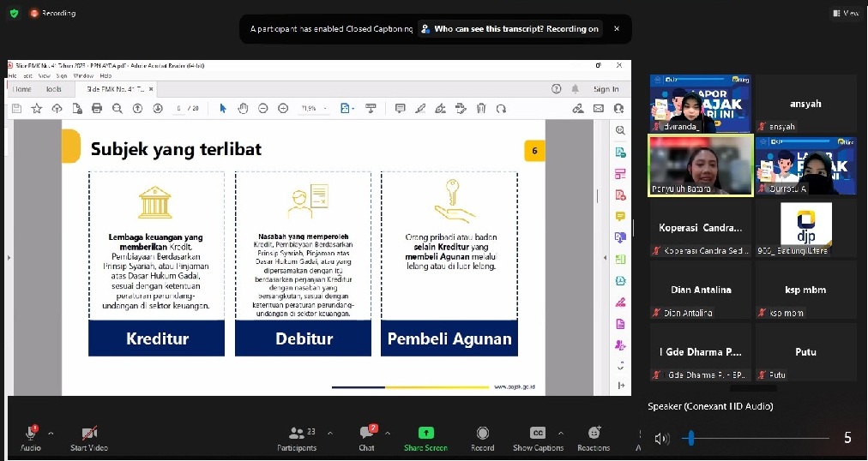The height and width of the screenshot is (461, 868).
Task: Open Zoom Reactions
Action: (x=594, y=437)
